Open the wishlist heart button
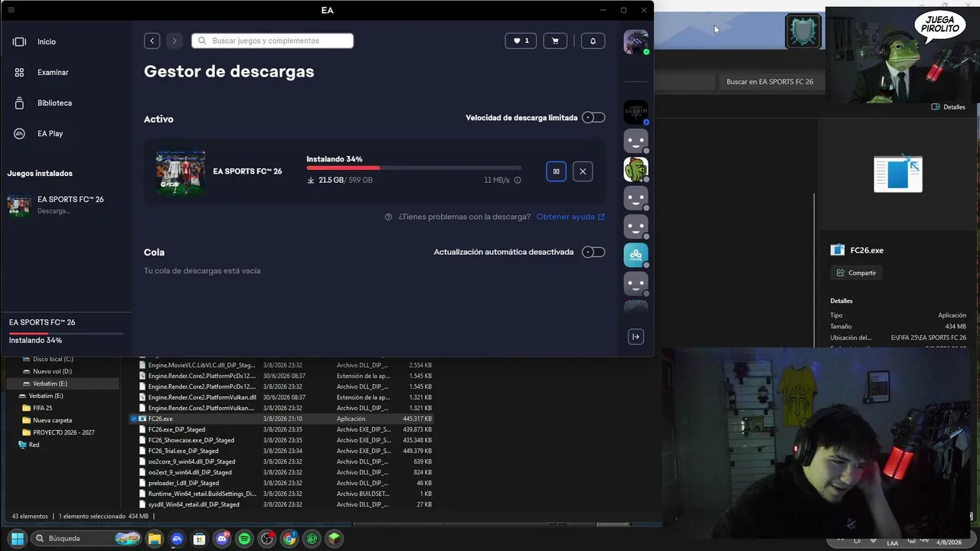Image resolution: width=980 pixels, height=551 pixels. point(521,41)
